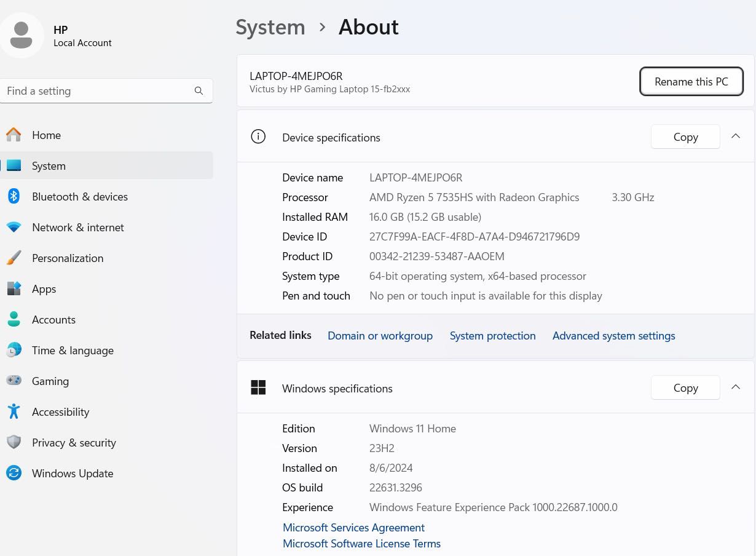Image resolution: width=756 pixels, height=556 pixels.
Task: Go to Privacy & security
Action: tap(106, 442)
